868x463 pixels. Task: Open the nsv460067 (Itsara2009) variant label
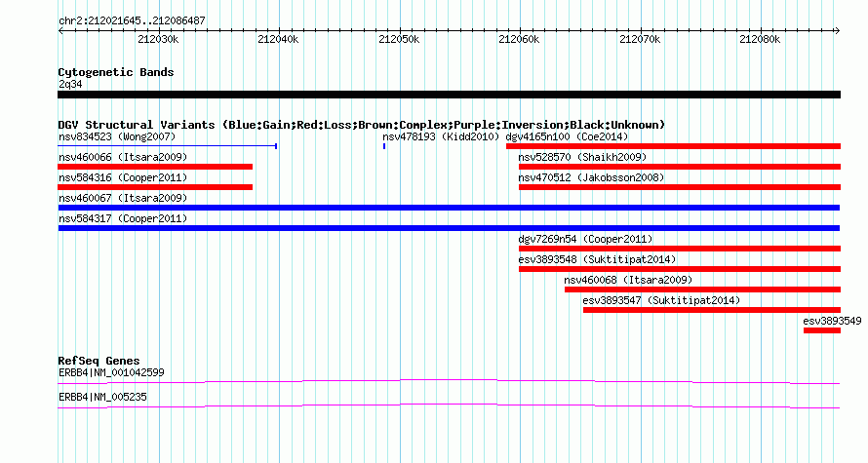tap(123, 198)
